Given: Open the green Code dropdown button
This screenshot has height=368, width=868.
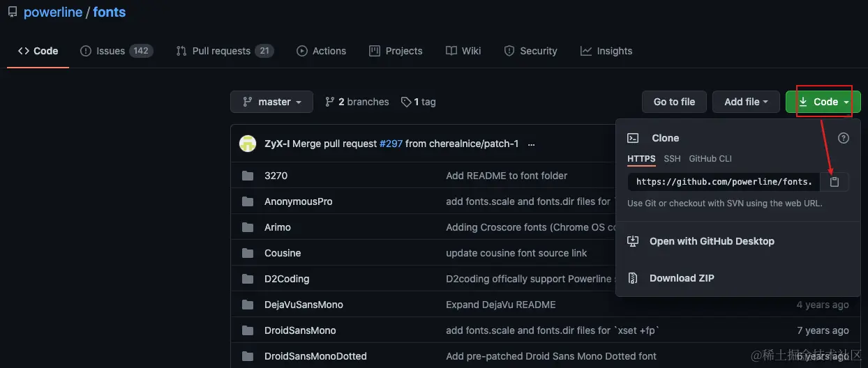Looking at the screenshot, I should point(823,102).
